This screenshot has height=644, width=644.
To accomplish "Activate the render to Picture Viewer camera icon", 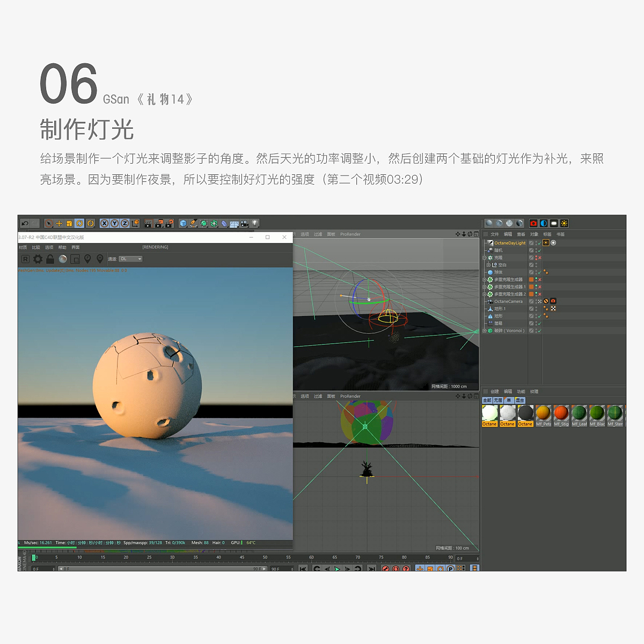I will coord(534,223).
